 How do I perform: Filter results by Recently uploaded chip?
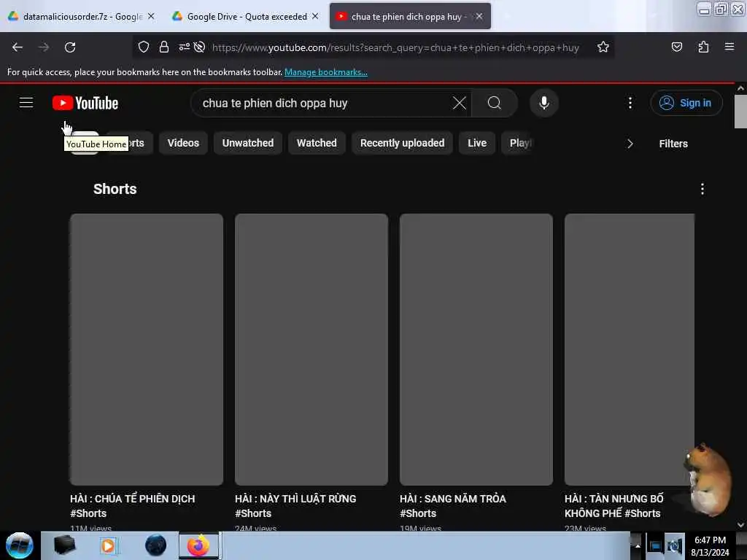click(402, 144)
